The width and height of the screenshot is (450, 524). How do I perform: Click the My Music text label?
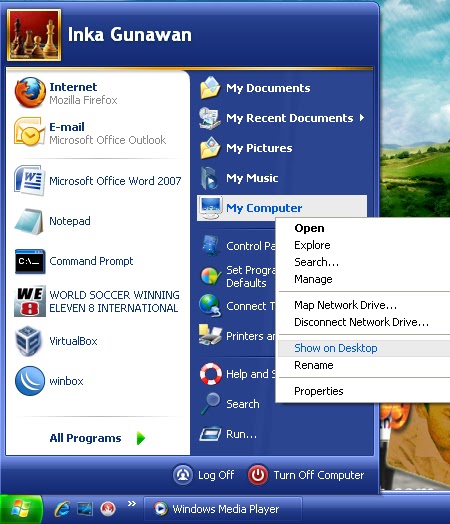point(252,178)
